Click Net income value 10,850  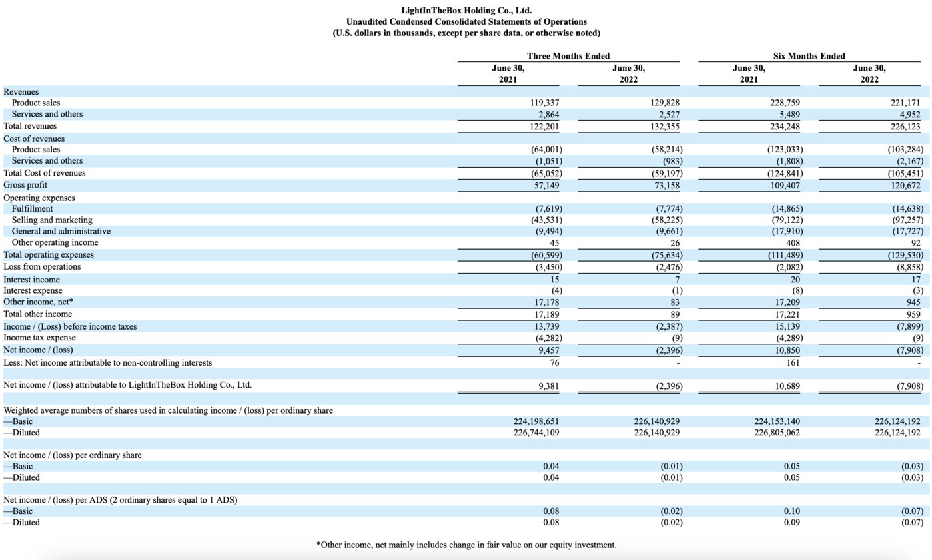point(787,350)
